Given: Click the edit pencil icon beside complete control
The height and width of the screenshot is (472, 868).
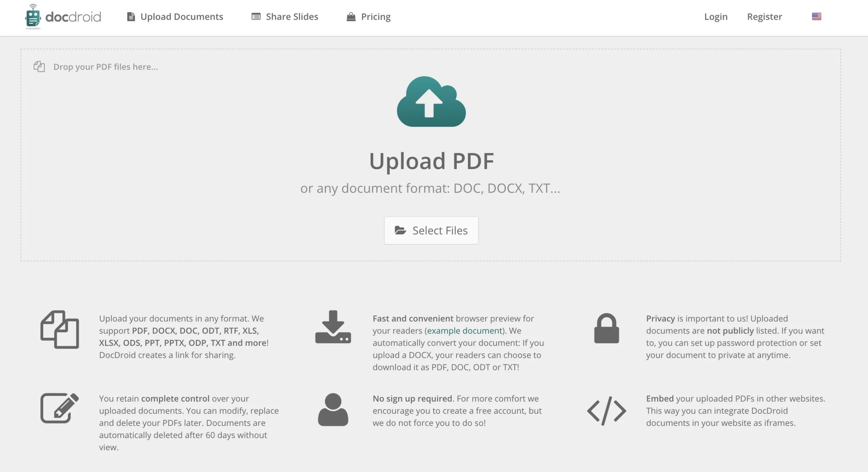Looking at the screenshot, I should [60, 408].
